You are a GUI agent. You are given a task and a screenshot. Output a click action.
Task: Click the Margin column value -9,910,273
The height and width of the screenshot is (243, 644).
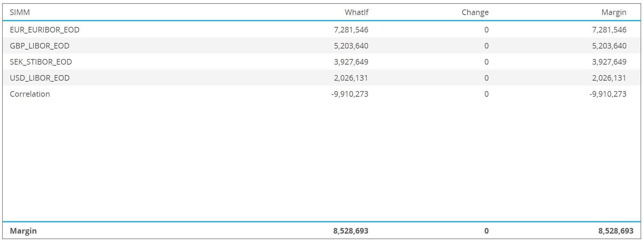tap(608, 94)
